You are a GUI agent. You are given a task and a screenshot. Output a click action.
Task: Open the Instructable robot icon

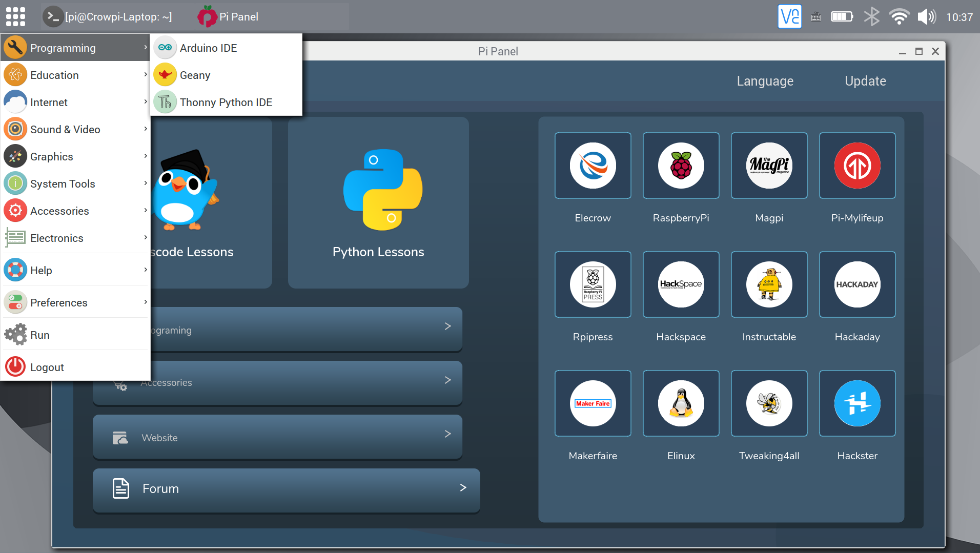click(x=769, y=284)
